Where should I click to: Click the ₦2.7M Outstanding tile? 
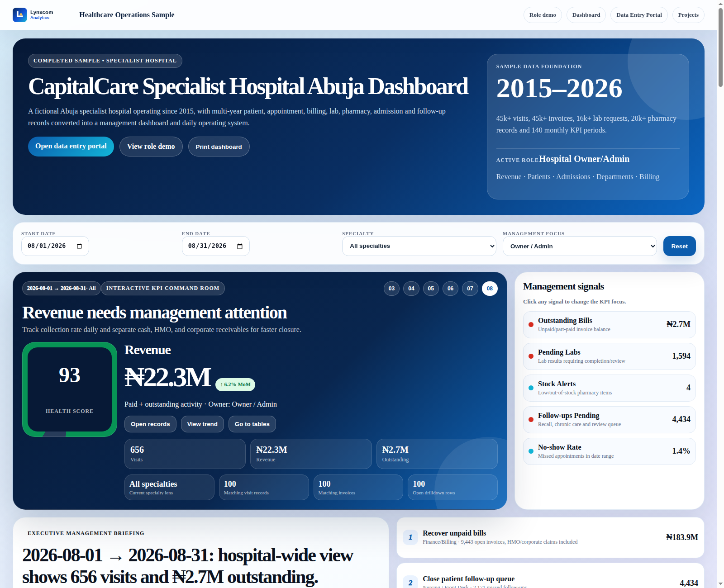click(x=437, y=454)
